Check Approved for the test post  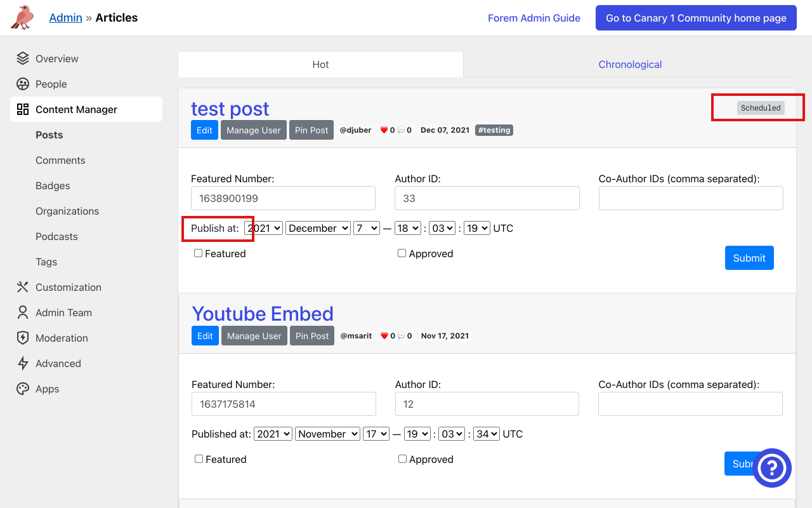click(402, 253)
